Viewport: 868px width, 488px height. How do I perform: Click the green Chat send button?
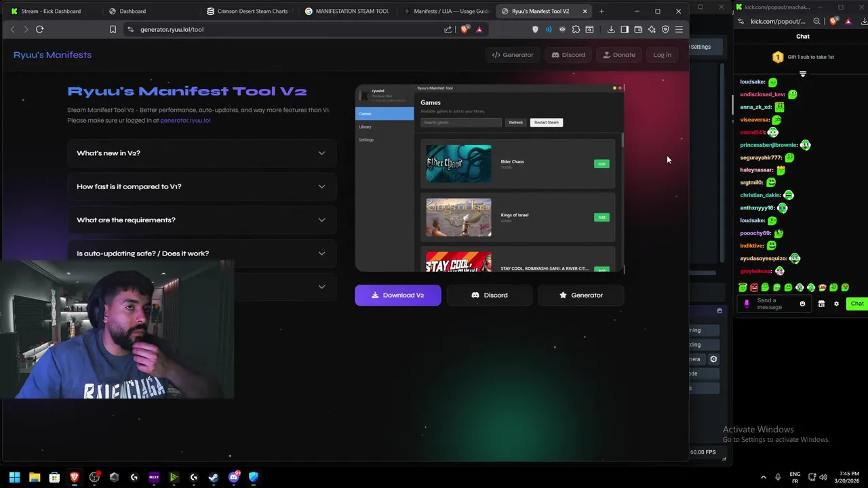857,304
